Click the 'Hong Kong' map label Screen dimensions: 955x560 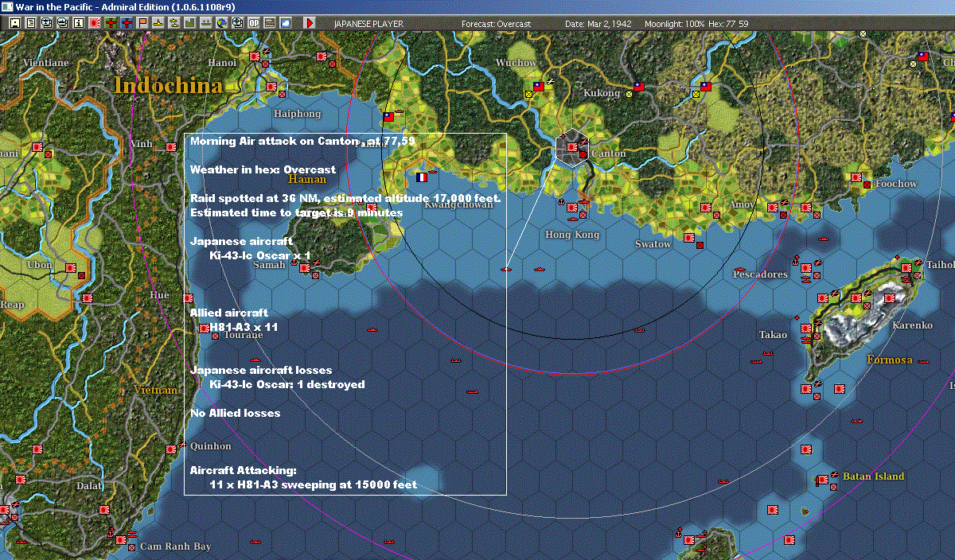(571, 235)
